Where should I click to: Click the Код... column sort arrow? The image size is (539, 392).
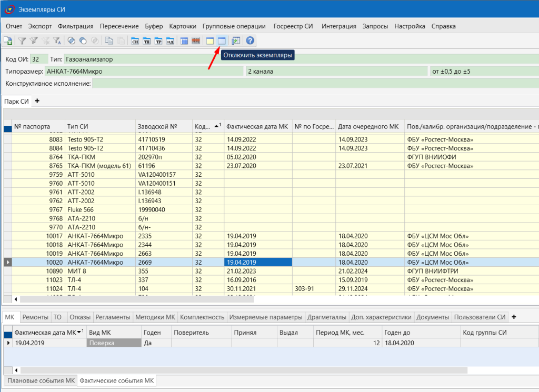pos(217,126)
